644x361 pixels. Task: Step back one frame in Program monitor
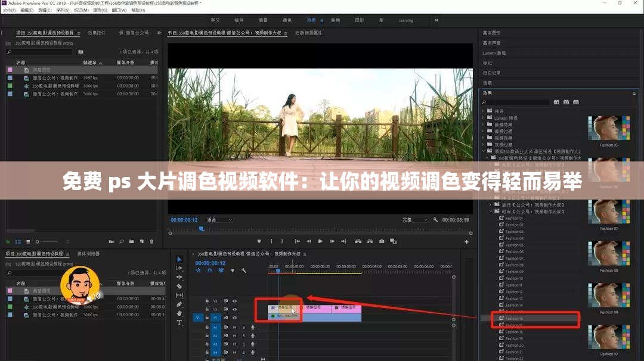tap(309, 241)
